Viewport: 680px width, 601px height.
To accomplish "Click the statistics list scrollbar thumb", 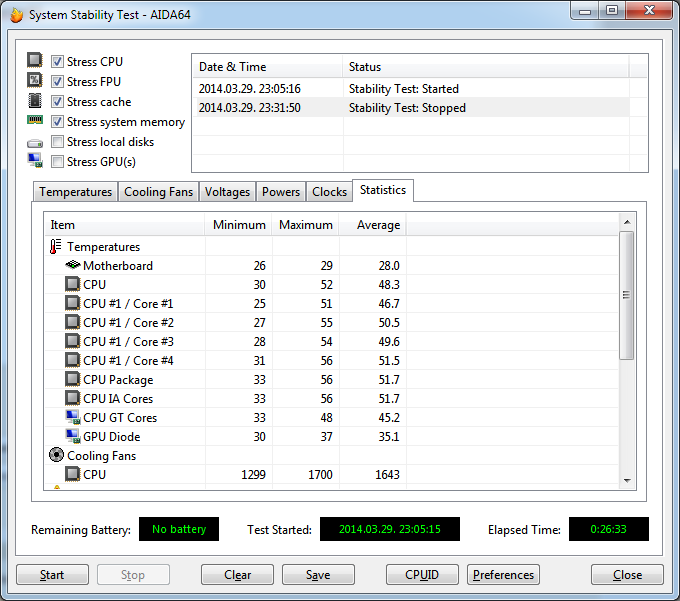I will pos(627,295).
